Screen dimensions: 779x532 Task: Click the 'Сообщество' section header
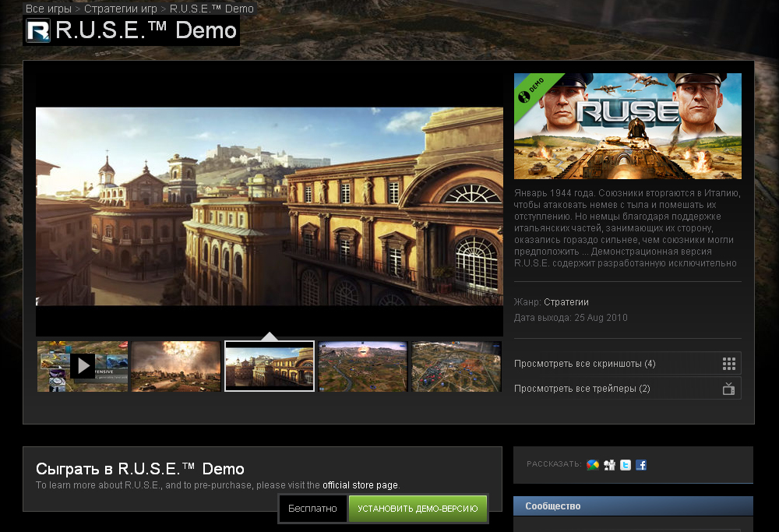633,506
